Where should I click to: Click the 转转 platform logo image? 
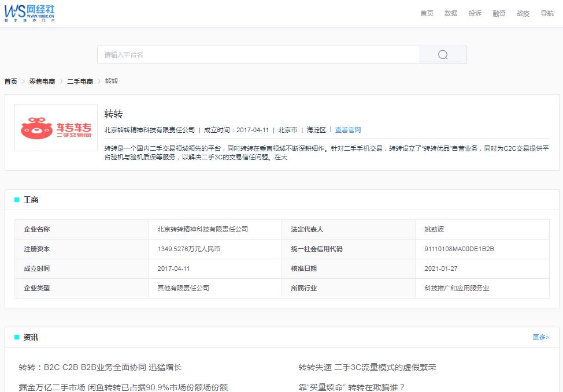[x=55, y=126]
